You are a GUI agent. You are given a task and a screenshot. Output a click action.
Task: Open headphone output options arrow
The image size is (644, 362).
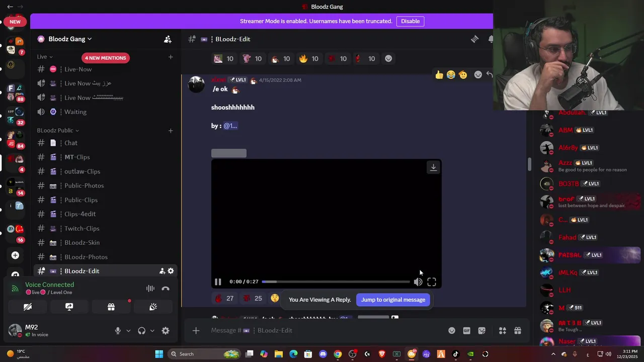[152, 331]
